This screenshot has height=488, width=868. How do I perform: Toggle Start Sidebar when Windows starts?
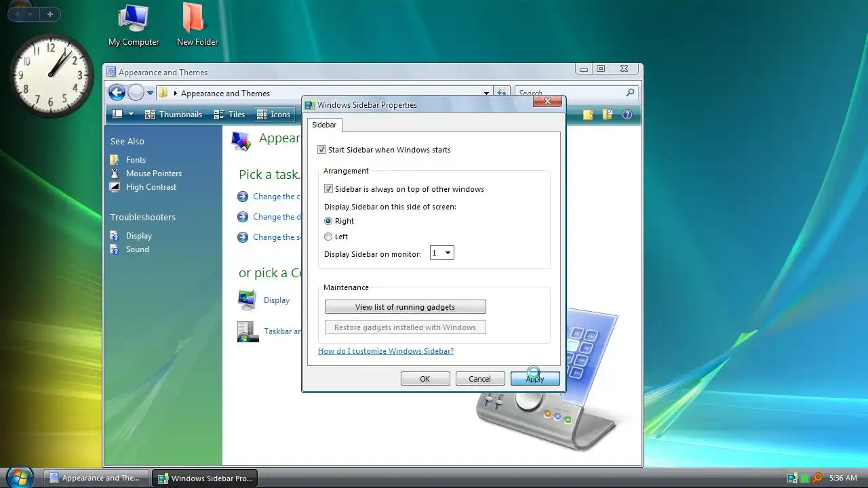tap(321, 150)
